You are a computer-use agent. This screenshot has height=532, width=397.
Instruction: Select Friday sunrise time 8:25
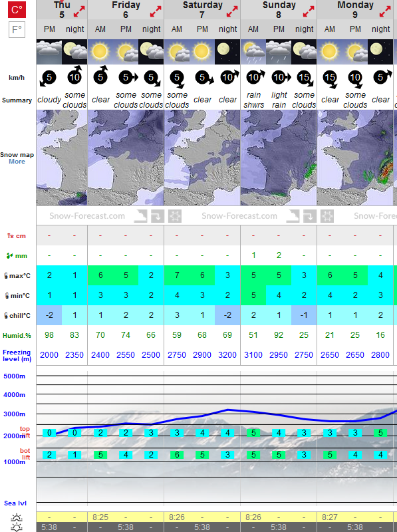coord(100,517)
